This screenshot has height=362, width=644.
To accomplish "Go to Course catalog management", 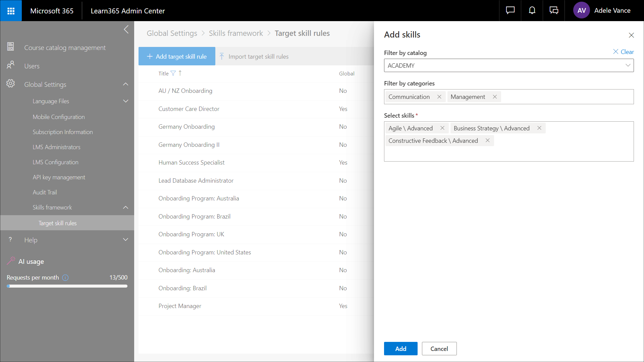I will point(65,48).
